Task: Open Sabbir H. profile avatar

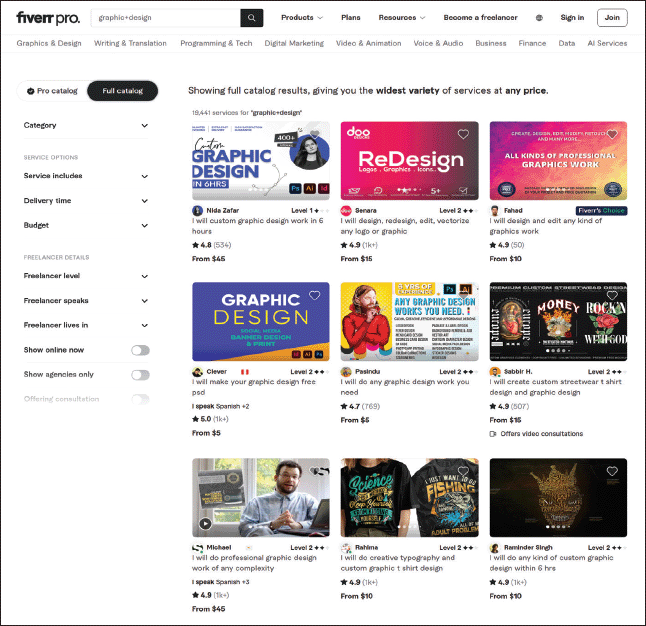Action: coord(494,372)
